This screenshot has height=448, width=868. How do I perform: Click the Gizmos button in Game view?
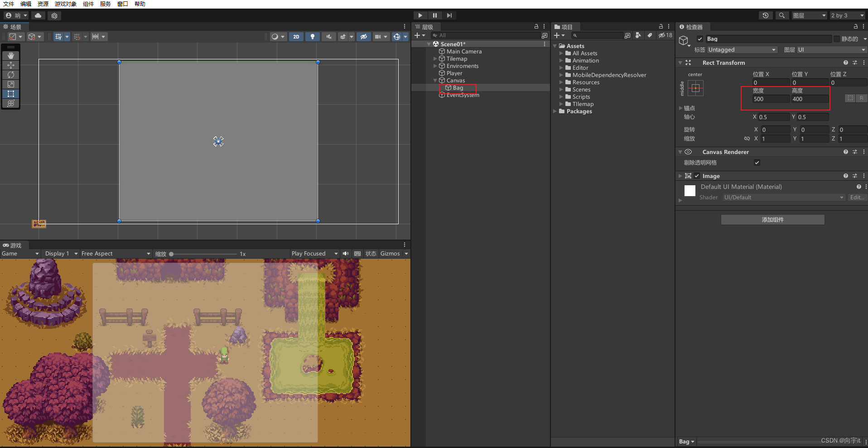pos(390,254)
